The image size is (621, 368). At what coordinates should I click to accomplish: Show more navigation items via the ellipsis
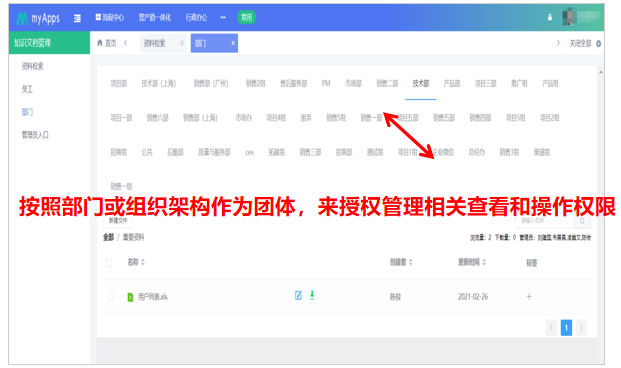click(x=223, y=17)
